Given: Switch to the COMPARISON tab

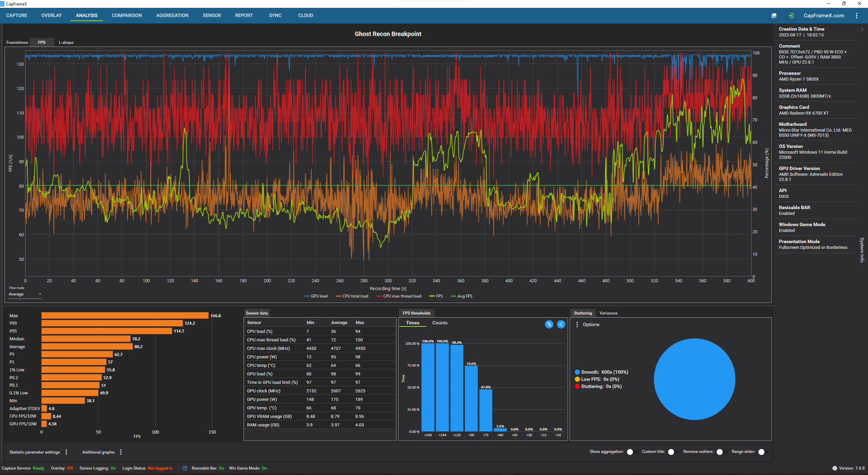Looking at the screenshot, I should point(127,16).
